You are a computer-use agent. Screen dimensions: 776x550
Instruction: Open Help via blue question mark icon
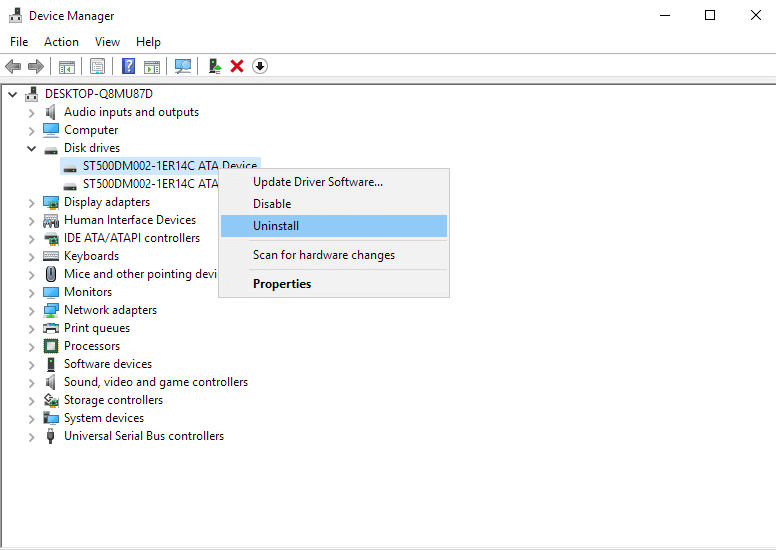pos(128,66)
